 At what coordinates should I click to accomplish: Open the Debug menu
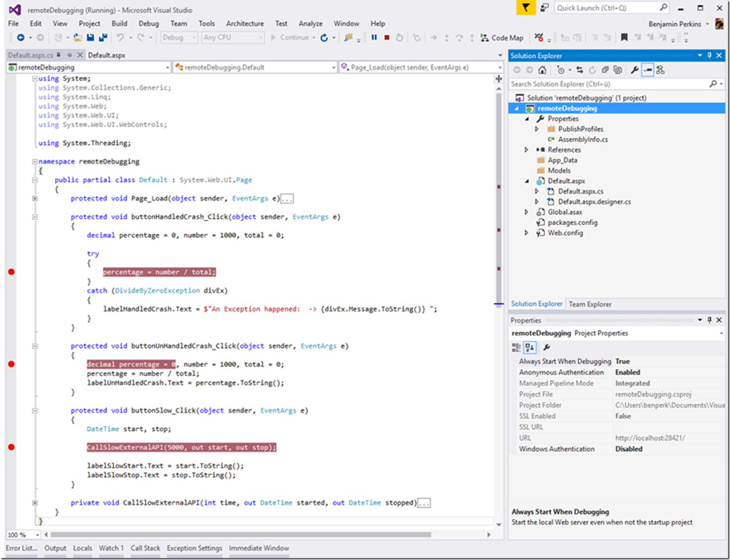point(148,23)
